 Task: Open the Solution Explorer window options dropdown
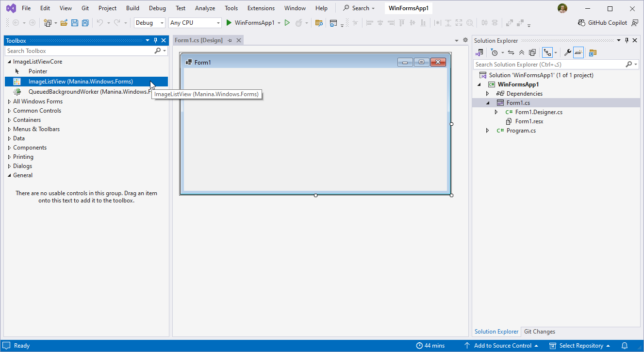click(x=619, y=41)
